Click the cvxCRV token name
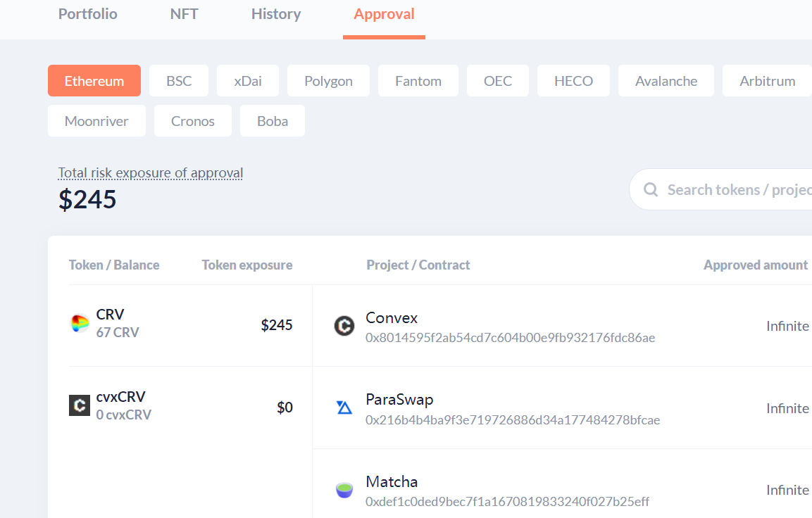Screen dimensions: 812x518 click(x=120, y=397)
